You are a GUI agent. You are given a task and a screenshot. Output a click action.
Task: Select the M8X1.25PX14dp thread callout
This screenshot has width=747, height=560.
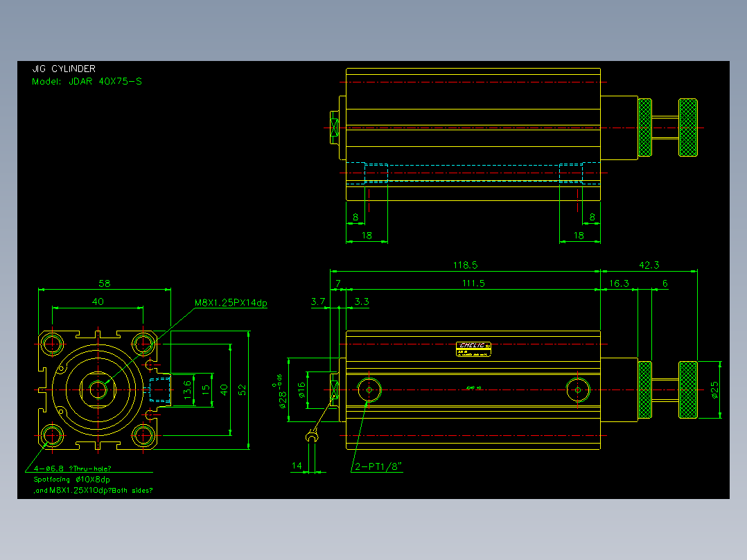[231, 303]
